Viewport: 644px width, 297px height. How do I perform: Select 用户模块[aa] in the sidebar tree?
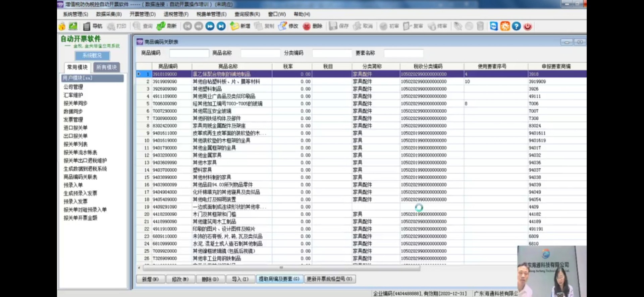(x=92, y=78)
